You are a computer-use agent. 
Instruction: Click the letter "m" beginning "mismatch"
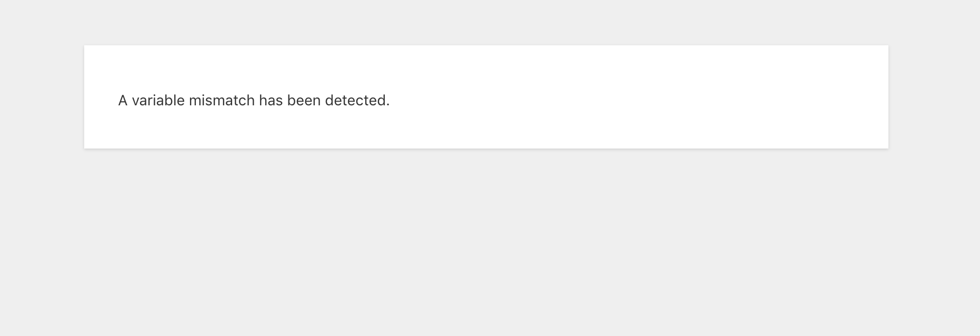coord(195,101)
